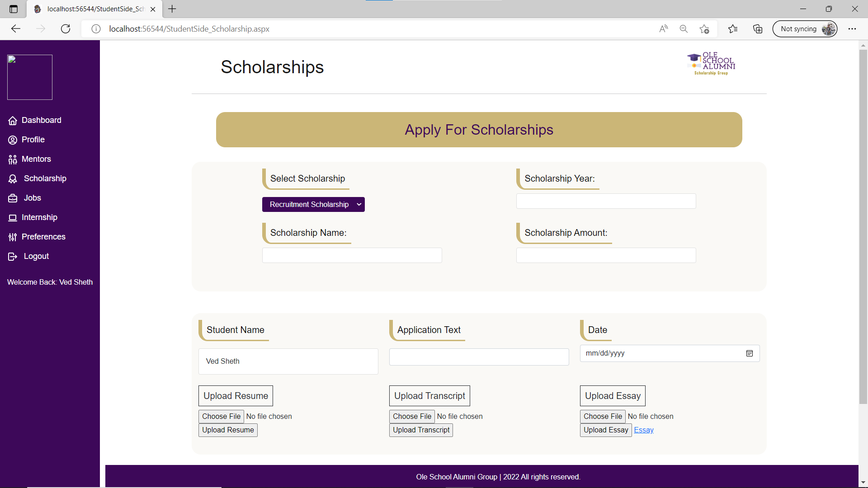Click into the Scholarship Year field

606,202
